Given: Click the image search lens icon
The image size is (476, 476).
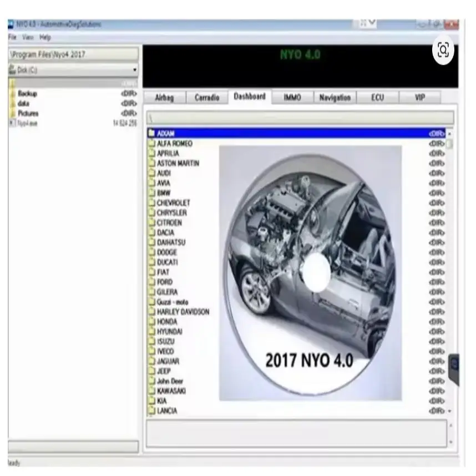Looking at the screenshot, I should pos(443,50).
